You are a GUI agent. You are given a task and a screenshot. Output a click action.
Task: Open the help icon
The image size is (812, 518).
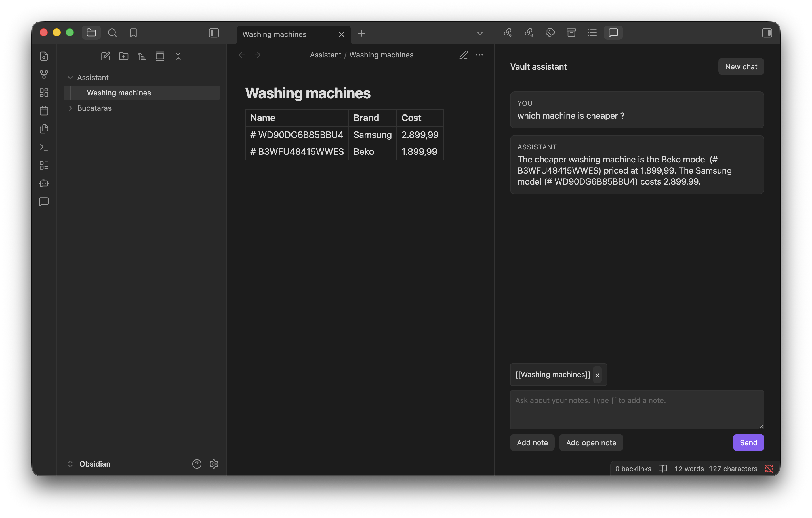pyautogui.click(x=197, y=464)
